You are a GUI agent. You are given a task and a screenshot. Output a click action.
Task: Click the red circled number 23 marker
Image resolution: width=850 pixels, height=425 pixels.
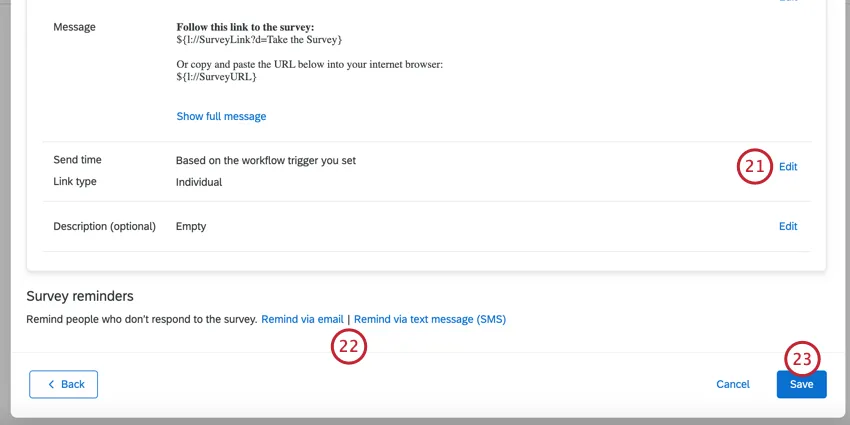(x=802, y=359)
